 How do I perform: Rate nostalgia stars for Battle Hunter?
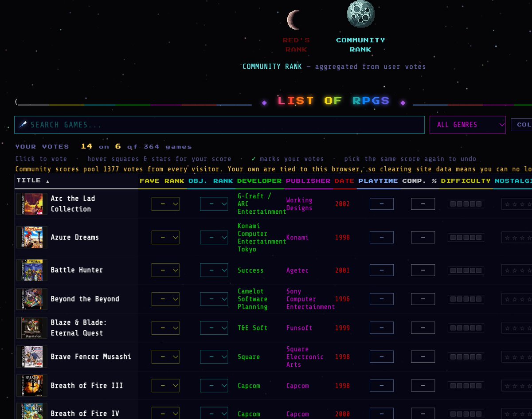click(x=517, y=270)
